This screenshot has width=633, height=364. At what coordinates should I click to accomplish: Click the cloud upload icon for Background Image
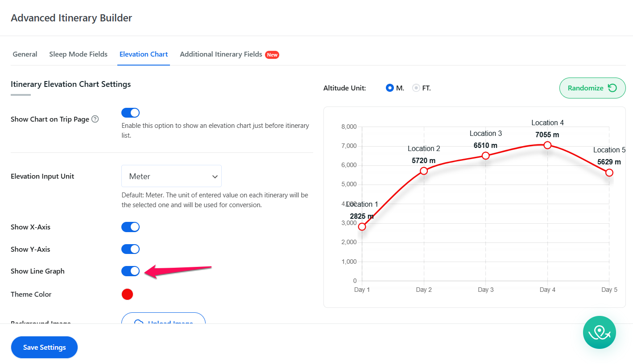[139, 323]
